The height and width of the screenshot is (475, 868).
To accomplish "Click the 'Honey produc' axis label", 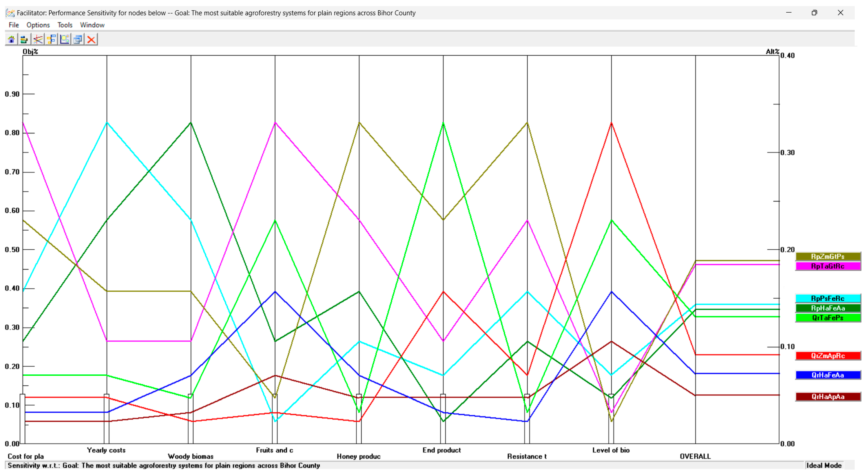I will click(359, 457).
